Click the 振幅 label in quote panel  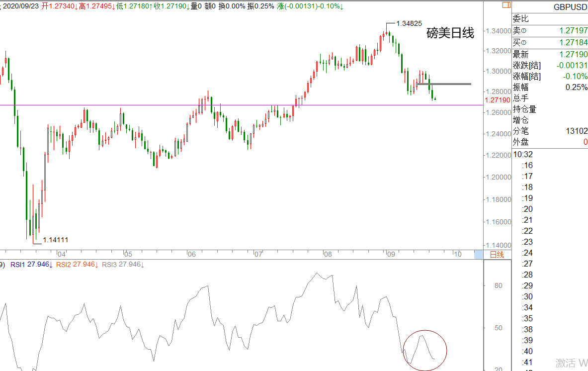pyautogui.click(x=520, y=87)
